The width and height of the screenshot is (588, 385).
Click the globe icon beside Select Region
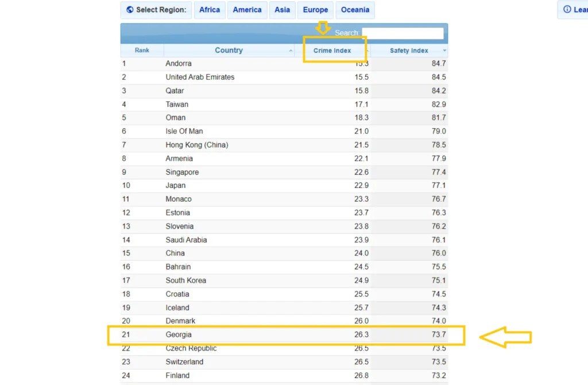tap(130, 10)
